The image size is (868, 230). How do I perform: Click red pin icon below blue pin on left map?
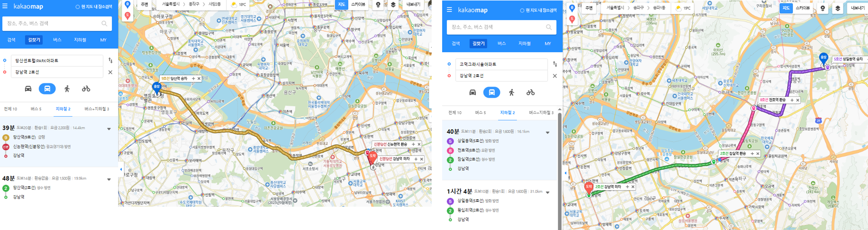pyautogui.click(x=127, y=15)
